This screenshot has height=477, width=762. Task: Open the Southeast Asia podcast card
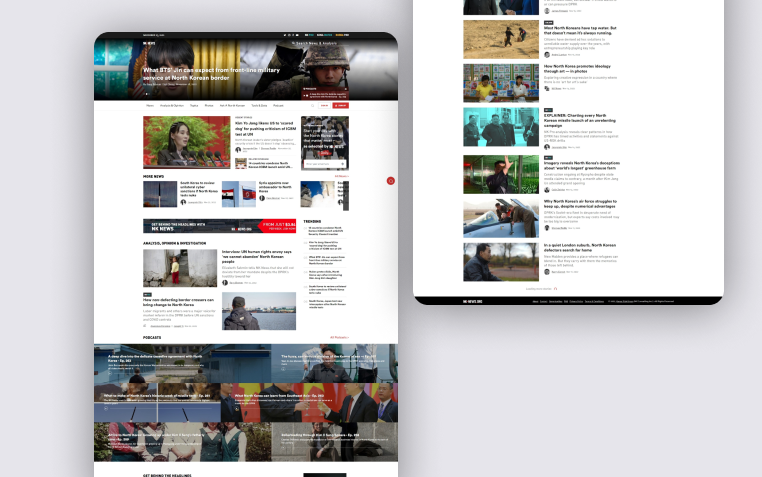(309, 403)
